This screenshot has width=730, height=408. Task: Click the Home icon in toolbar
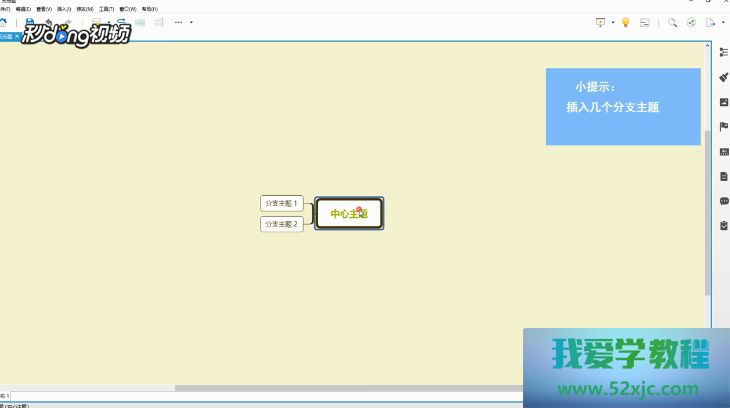tap(3, 22)
